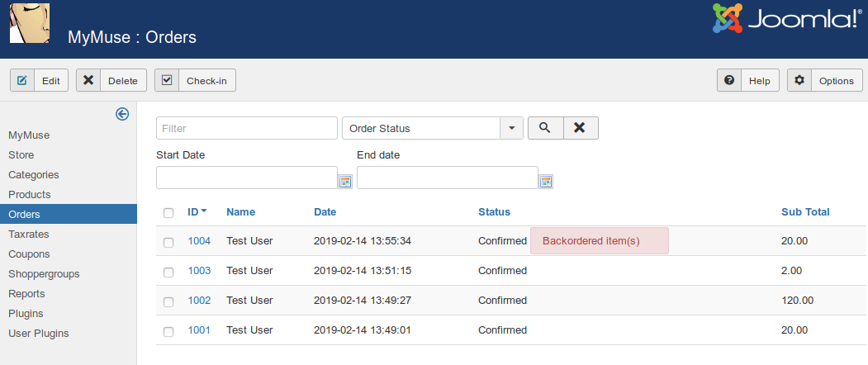The image size is (868, 365).
Task: Click the Backordered item(s) notice
Action: [x=600, y=241]
